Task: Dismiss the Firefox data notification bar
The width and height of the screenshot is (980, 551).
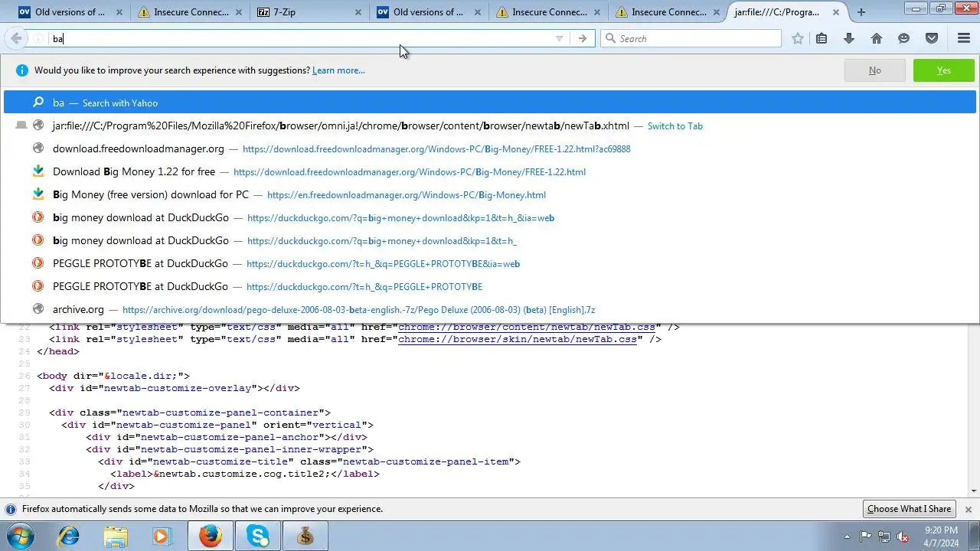Action: point(968,509)
